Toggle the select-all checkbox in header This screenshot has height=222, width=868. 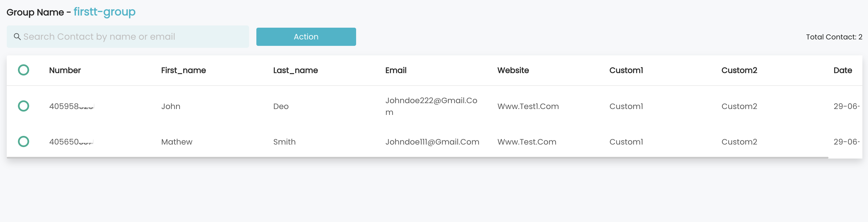pyautogui.click(x=23, y=70)
